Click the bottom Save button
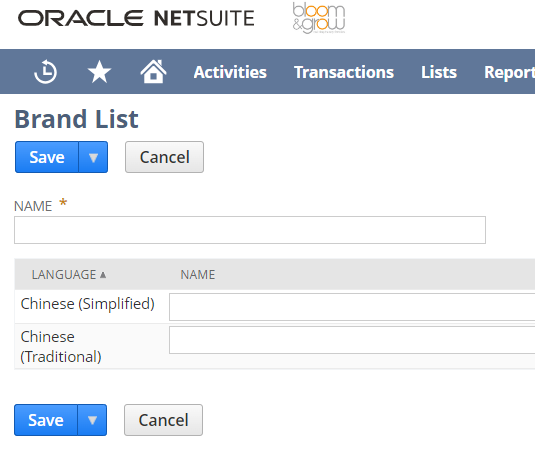Image resolution: width=535 pixels, height=470 pixels. [x=46, y=420]
